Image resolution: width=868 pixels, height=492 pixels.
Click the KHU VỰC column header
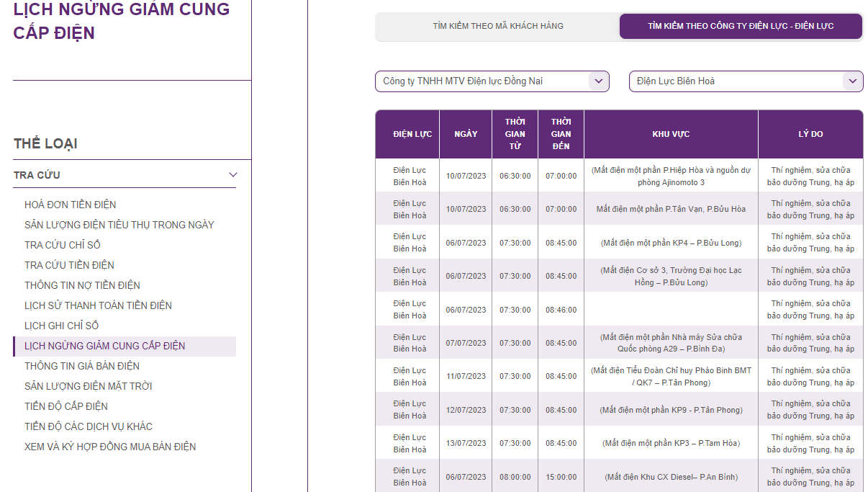point(672,134)
